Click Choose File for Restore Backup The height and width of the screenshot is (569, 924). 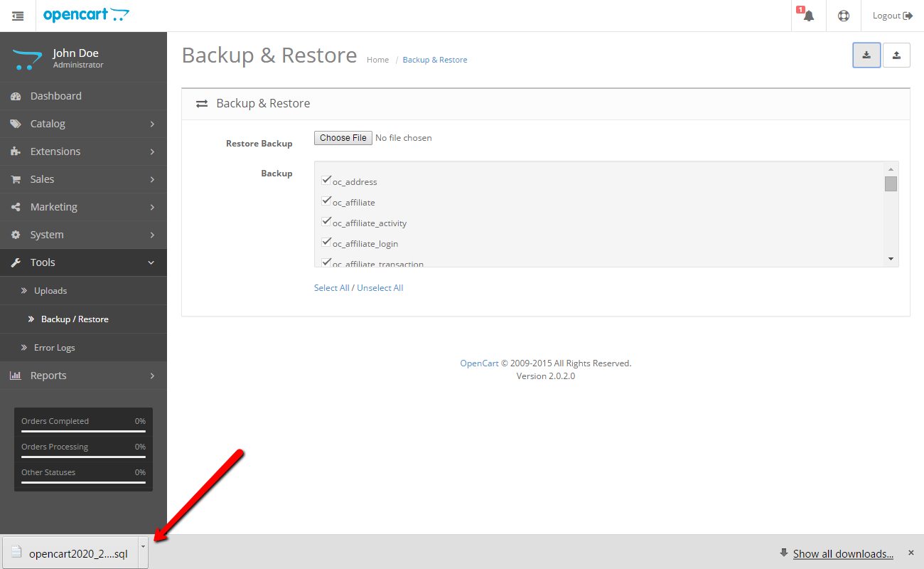pyautogui.click(x=343, y=137)
